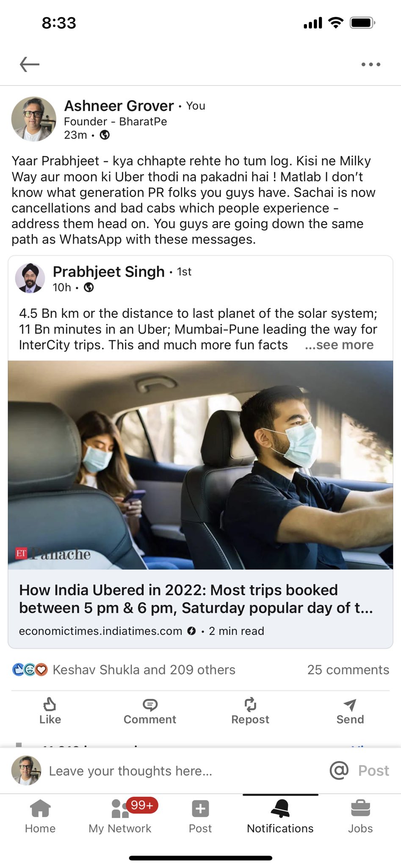
Task: Repost this post using Repost icon
Action: click(250, 704)
